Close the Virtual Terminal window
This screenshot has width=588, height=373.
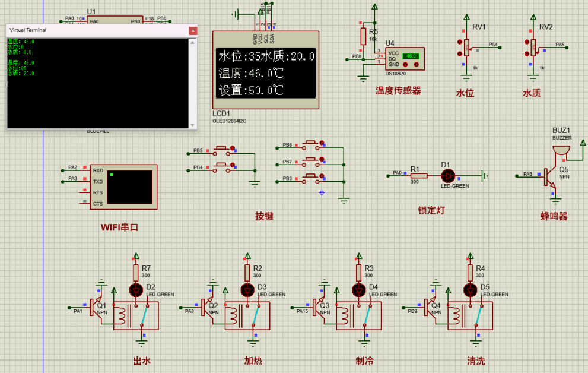192,30
